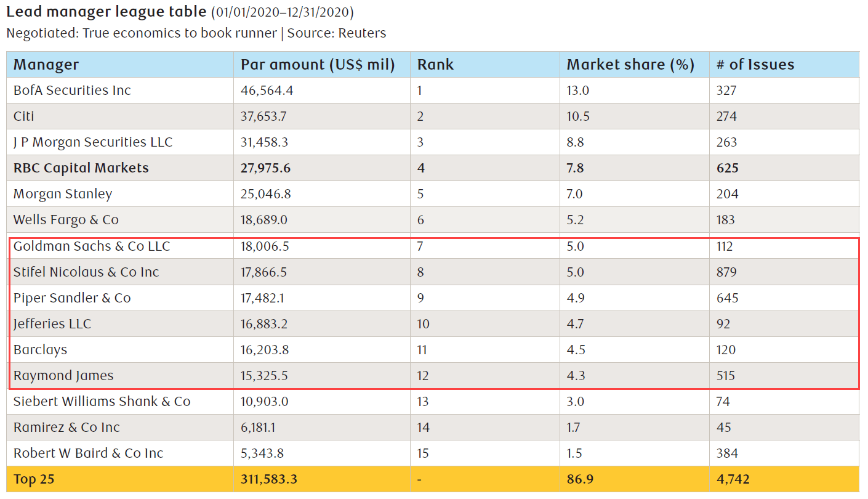Screen dimensions: 868x499
Task: Click total issues count 4,742
Action: click(733, 479)
